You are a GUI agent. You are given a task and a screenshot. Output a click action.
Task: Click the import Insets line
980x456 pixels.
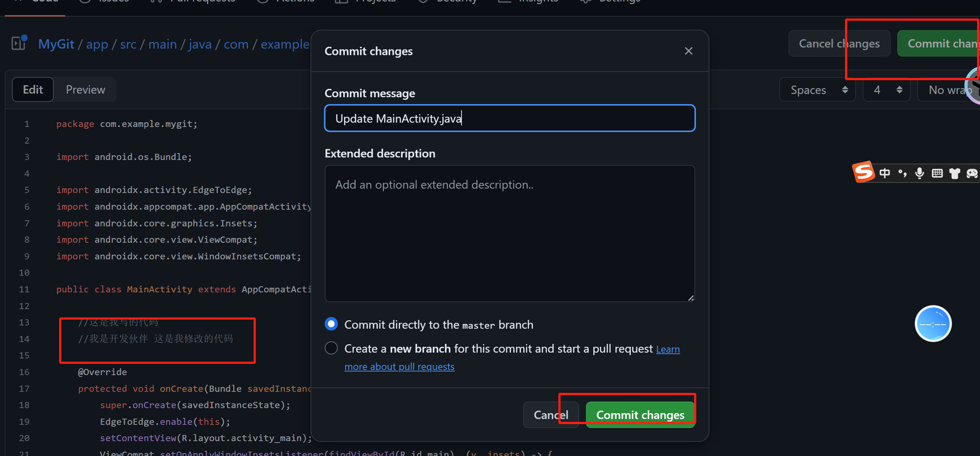(157, 223)
